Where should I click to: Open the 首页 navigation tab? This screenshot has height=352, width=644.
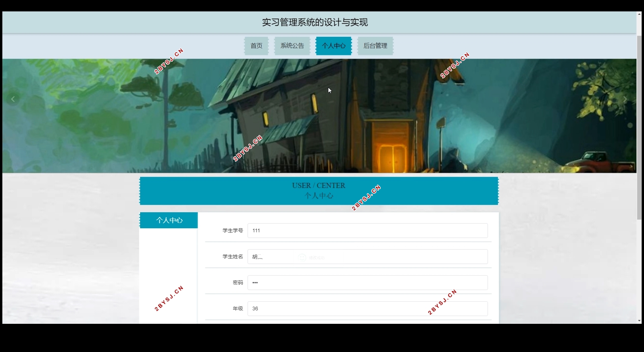click(x=256, y=46)
